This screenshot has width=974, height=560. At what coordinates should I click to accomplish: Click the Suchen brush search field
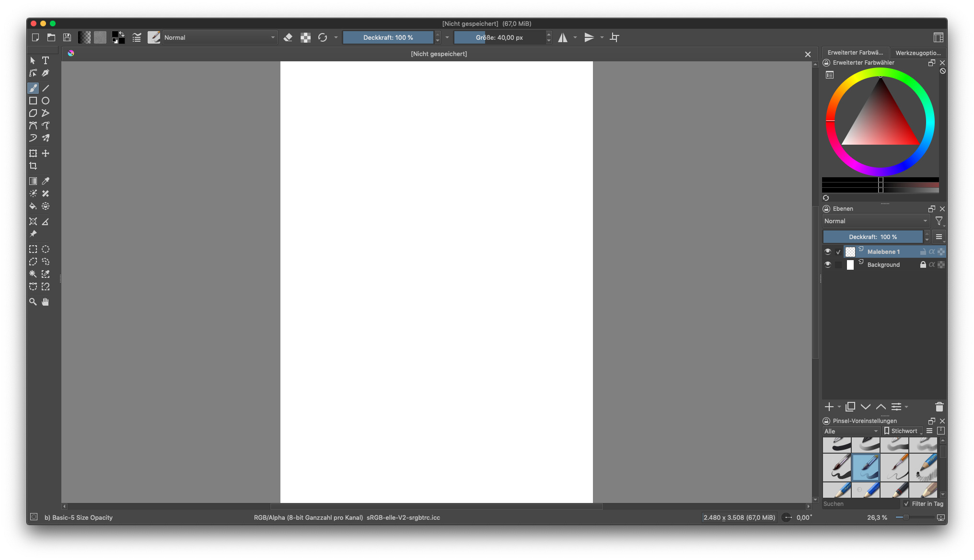tap(860, 503)
